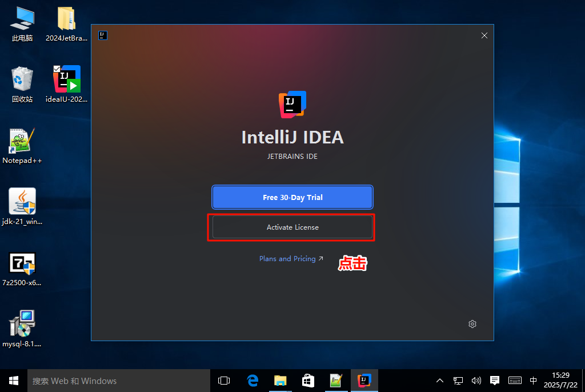The image size is (585, 392).
Task: Open the Microsoft Store taskbar icon
Action: coord(308,381)
